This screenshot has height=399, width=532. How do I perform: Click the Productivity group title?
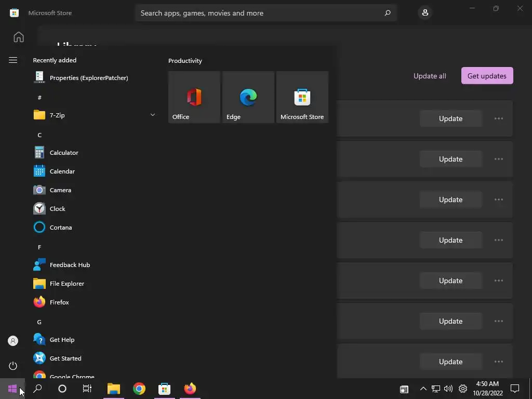pos(185,61)
